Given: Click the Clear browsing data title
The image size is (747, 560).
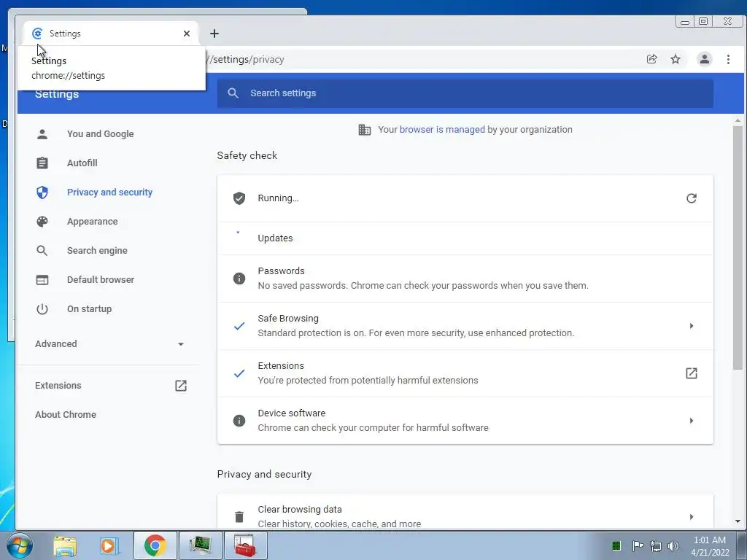Looking at the screenshot, I should (x=300, y=509).
